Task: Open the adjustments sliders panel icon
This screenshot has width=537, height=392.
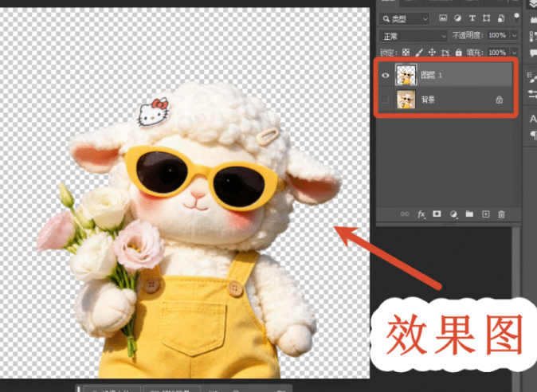Action: coord(533,94)
